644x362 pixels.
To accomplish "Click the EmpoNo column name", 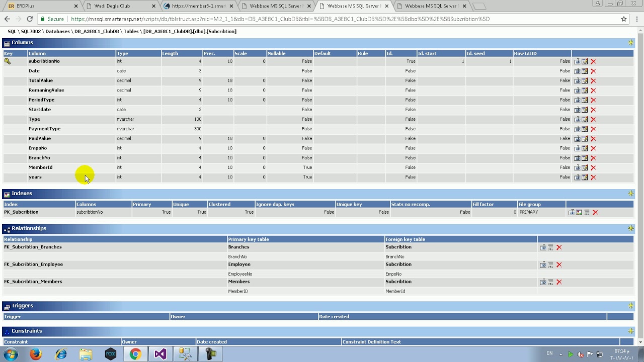I will (x=38, y=148).
